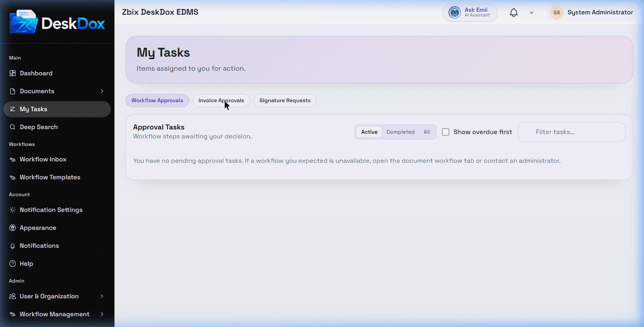Viewport: 644px width, 327px height.
Task: Click the My Tasks sidebar icon
Action: coord(13,109)
